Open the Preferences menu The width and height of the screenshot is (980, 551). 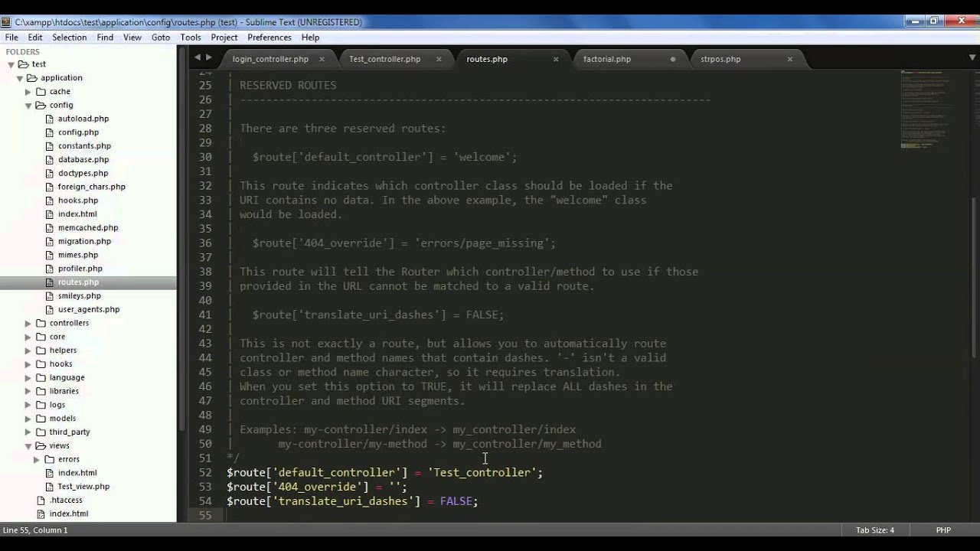[x=269, y=37]
